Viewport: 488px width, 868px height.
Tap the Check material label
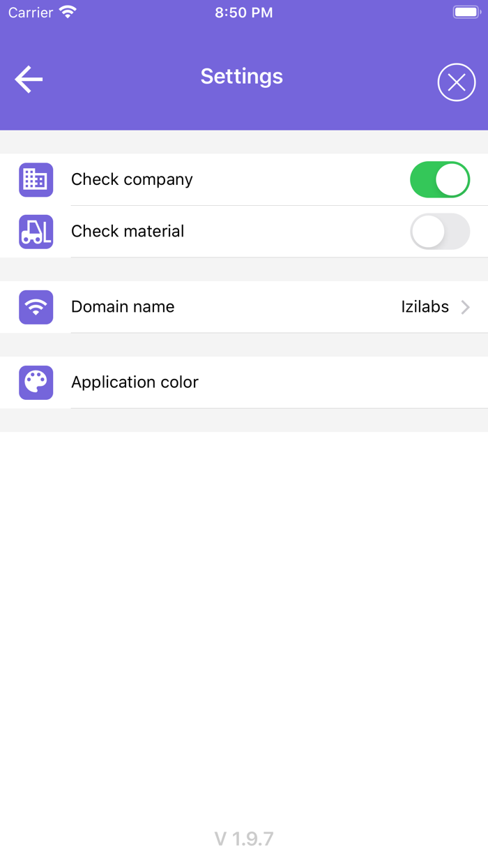coord(128,232)
